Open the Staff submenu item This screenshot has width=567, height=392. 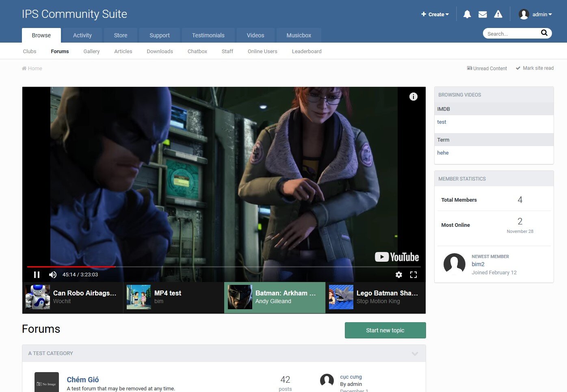pyautogui.click(x=227, y=51)
